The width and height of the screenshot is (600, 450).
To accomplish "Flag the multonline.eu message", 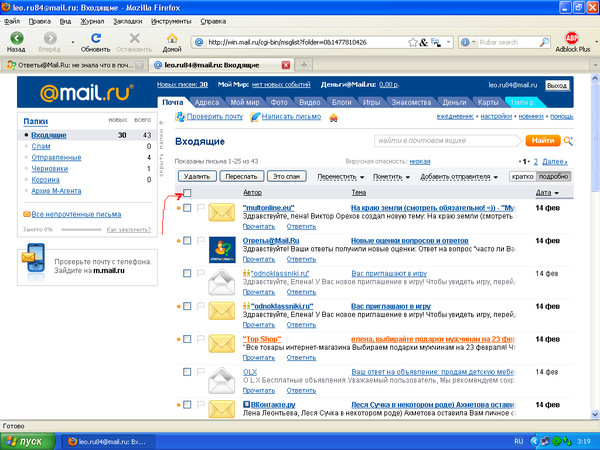I will tap(201, 208).
